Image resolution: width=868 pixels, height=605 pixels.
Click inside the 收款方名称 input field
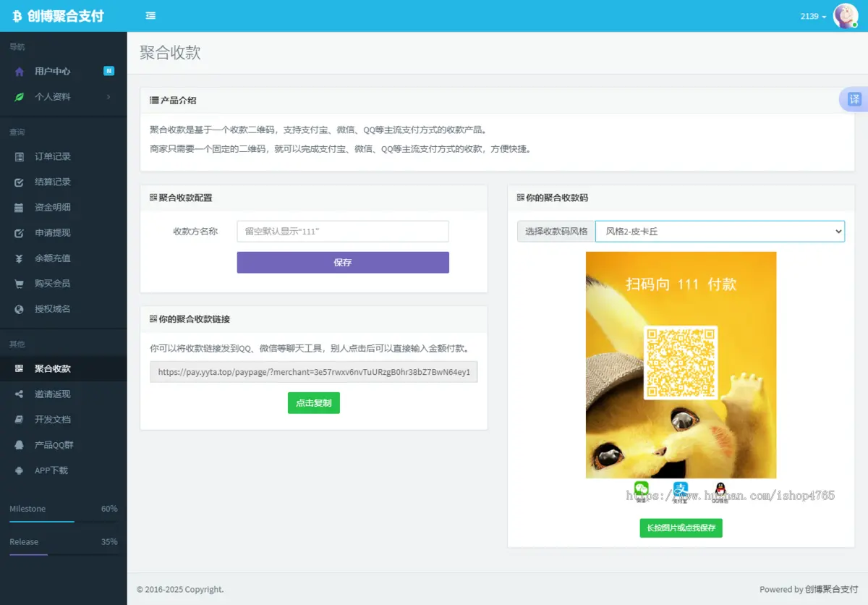point(342,232)
